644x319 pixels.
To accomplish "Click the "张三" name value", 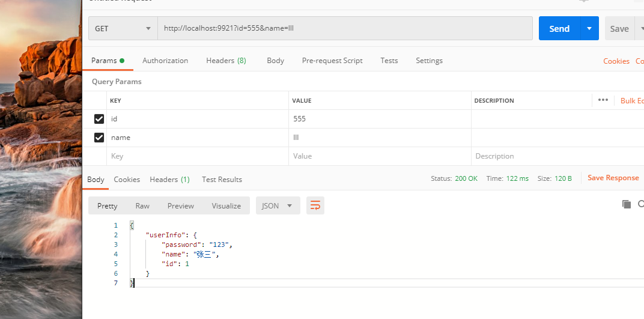I will (204, 255).
